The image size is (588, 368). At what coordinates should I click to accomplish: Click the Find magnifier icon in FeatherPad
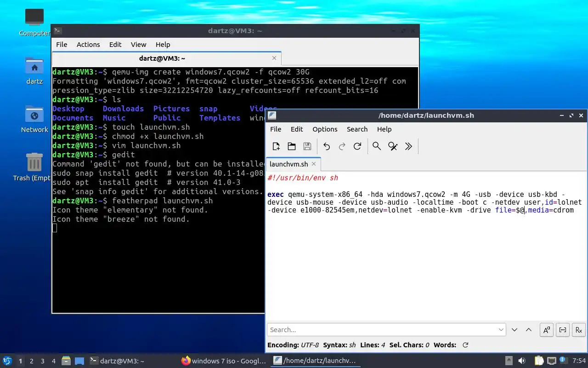pyautogui.click(x=377, y=146)
